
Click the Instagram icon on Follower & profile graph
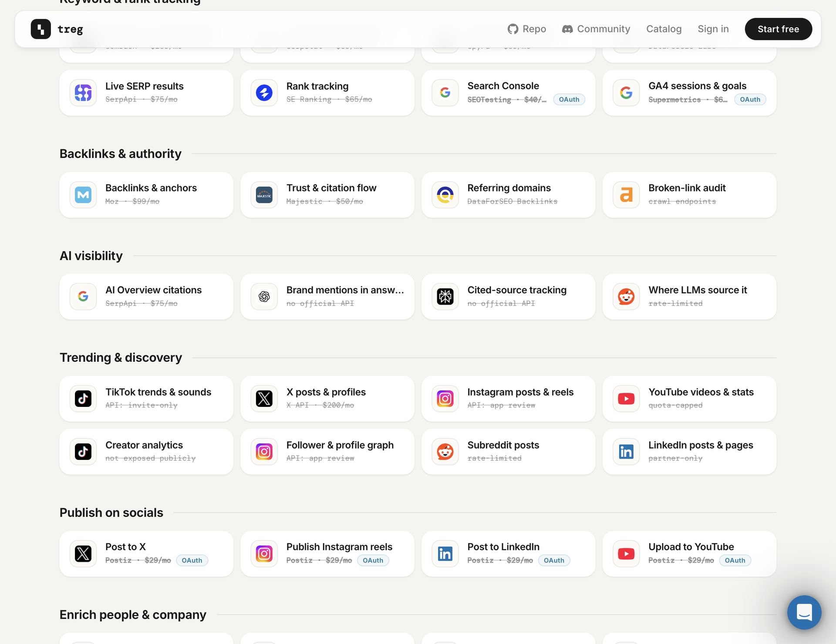point(264,452)
